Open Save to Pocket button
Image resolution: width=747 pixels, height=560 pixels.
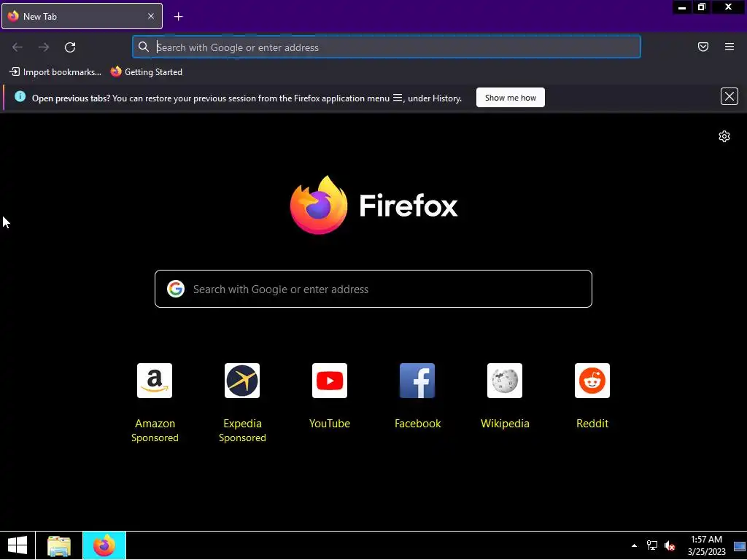point(703,47)
